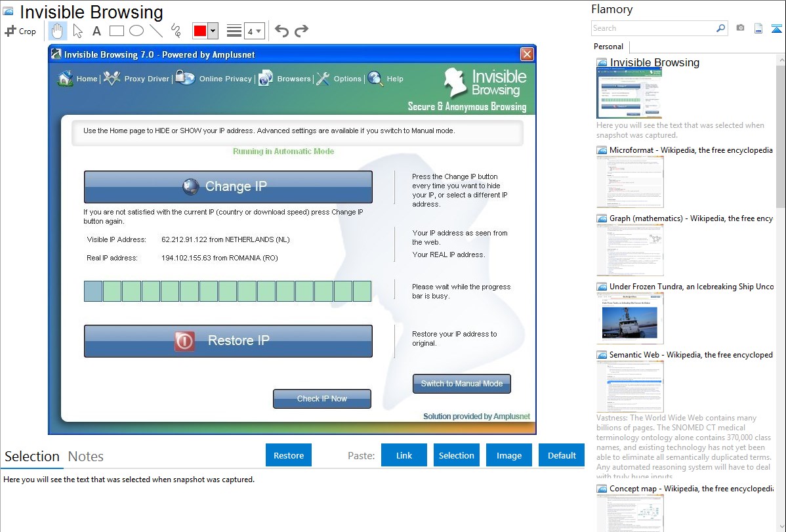Click the Paste Link button
This screenshot has width=786, height=532.
[x=404, y=455]
